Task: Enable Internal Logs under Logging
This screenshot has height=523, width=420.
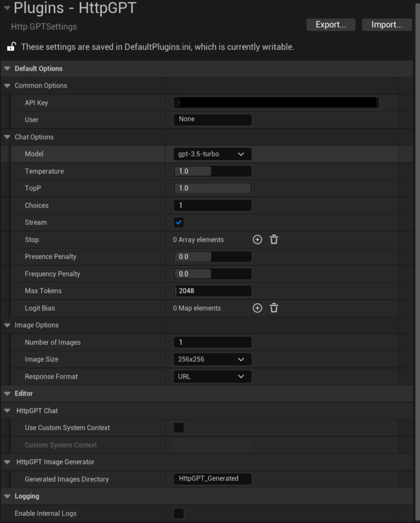Action: click(178, 513)
